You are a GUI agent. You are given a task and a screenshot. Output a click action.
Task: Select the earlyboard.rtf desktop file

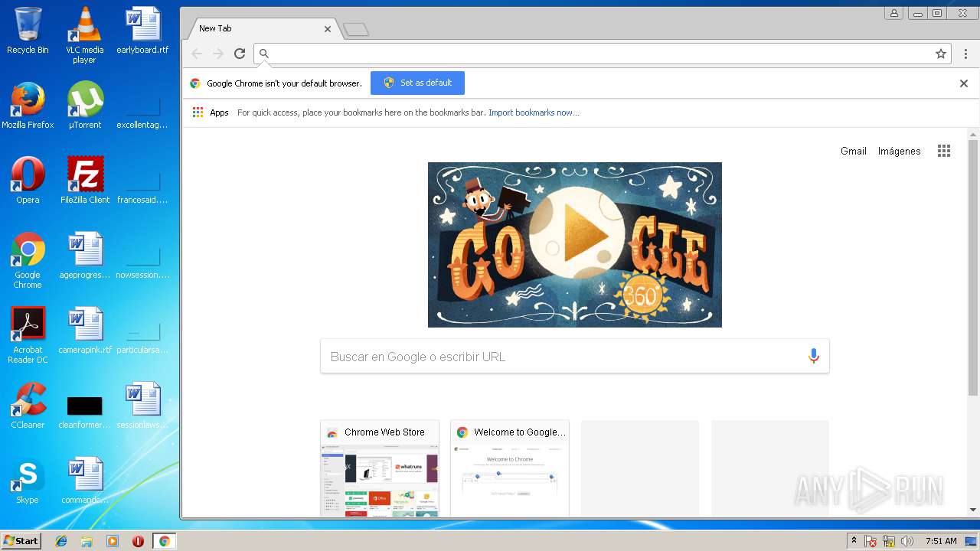142,31
